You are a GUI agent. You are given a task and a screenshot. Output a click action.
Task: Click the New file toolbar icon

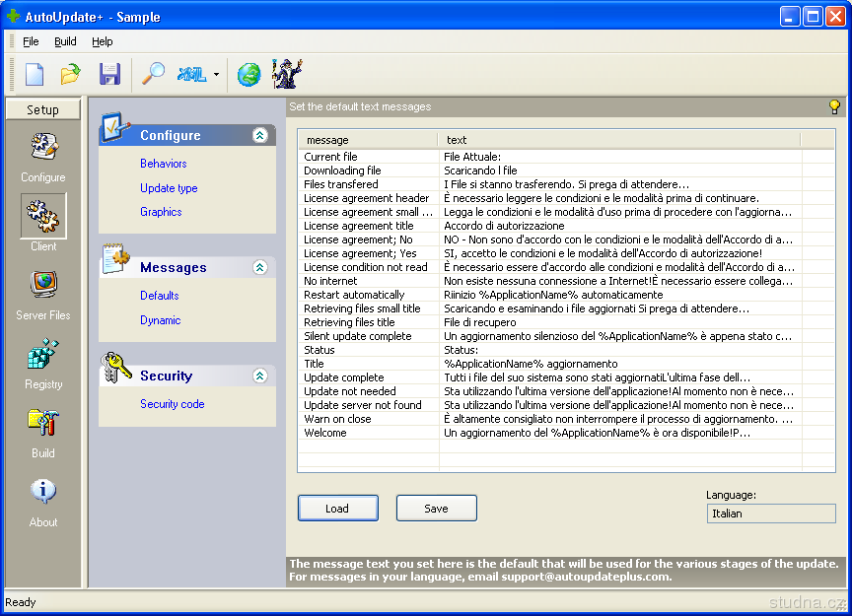click(x=35, y=74)
